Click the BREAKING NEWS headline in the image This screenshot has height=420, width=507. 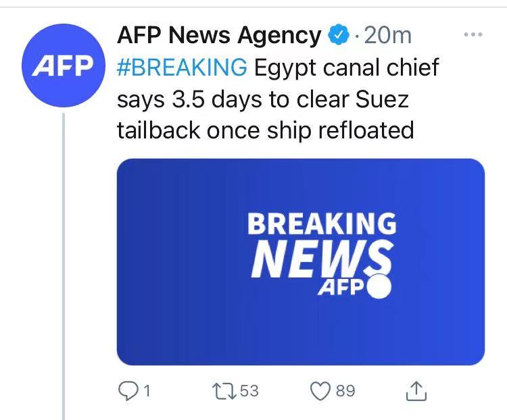322,243
